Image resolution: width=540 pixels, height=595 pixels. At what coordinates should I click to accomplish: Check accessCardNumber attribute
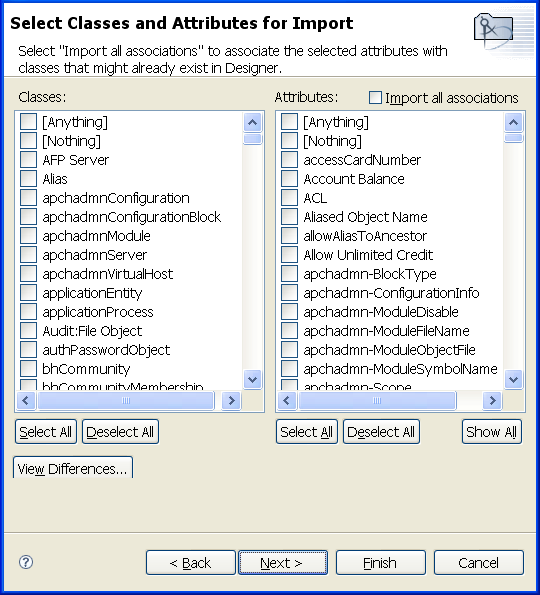pos(289,160)
